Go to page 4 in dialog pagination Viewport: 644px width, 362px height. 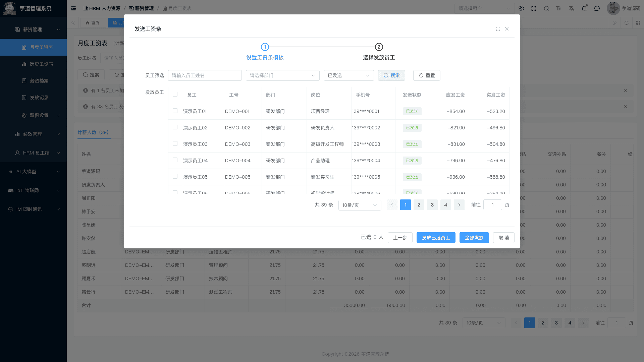[446, 205]
